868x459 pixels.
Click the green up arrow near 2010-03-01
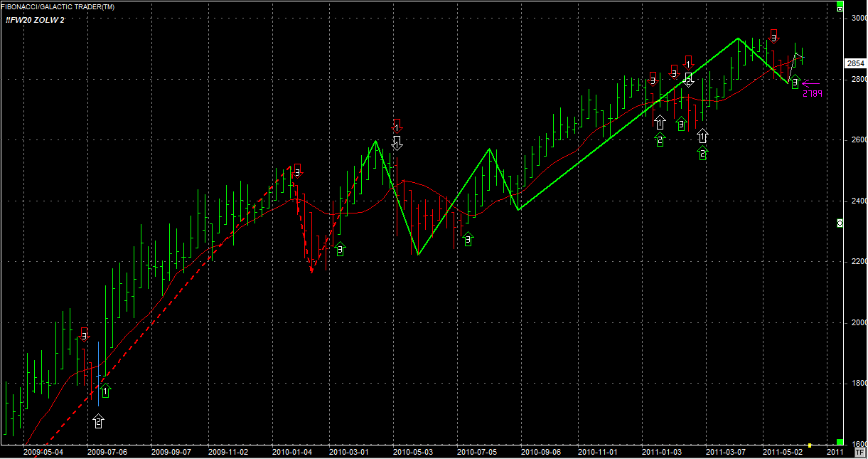(340, 249)
